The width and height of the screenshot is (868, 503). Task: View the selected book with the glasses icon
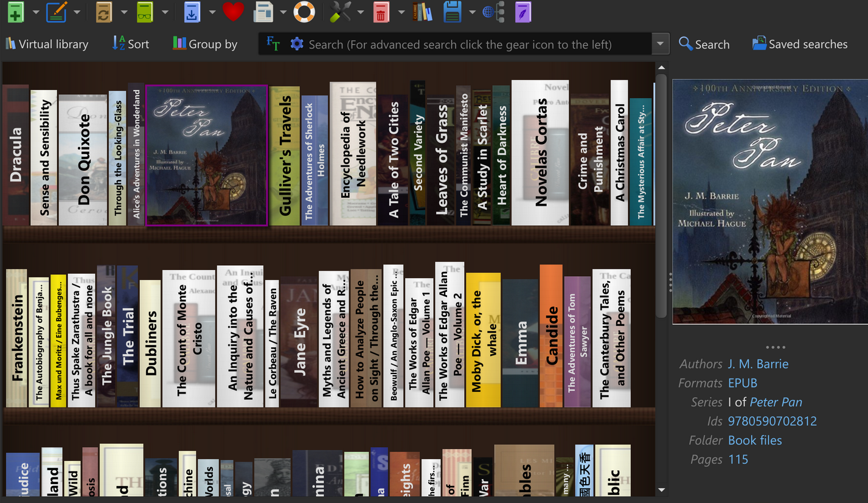(144, 12)
